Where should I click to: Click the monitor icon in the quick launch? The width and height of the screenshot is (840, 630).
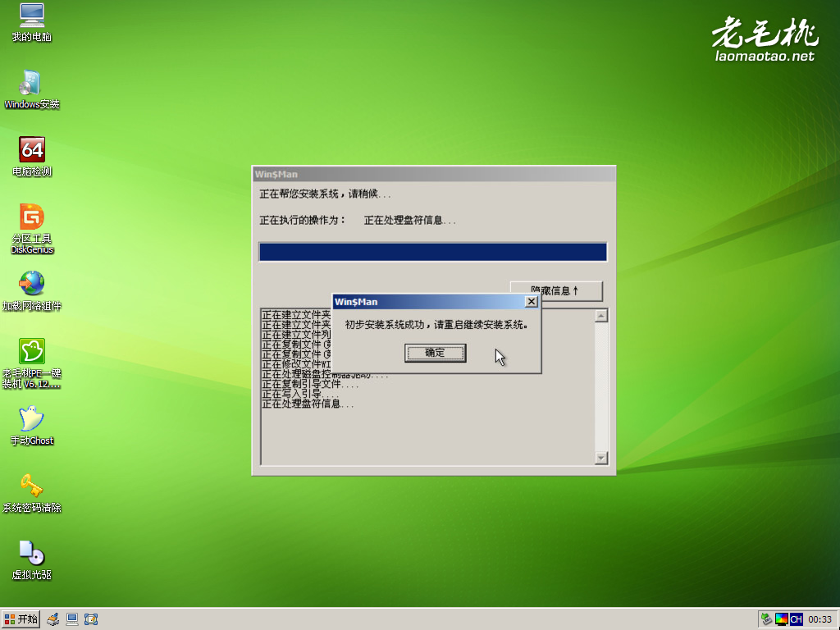click(72, 619)
